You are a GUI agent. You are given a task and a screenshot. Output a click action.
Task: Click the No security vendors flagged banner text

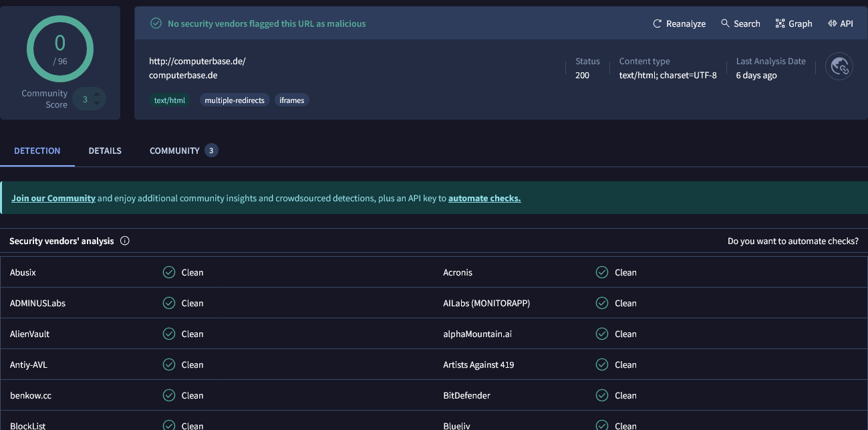267,23
